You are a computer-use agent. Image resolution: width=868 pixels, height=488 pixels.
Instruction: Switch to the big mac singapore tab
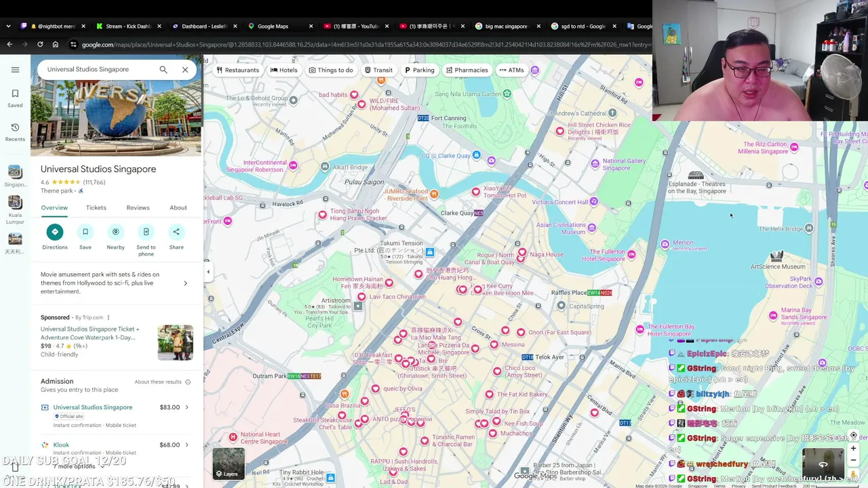(508, 26)
